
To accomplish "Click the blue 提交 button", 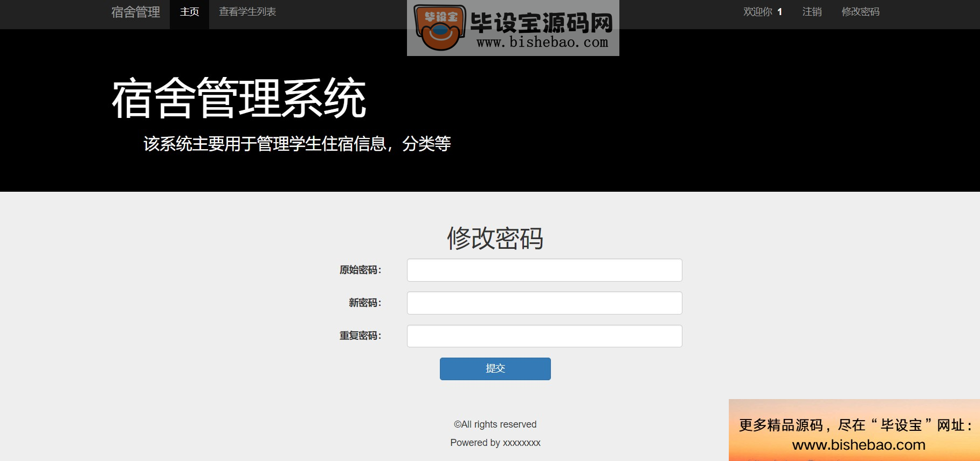I will tap(495, 369).
